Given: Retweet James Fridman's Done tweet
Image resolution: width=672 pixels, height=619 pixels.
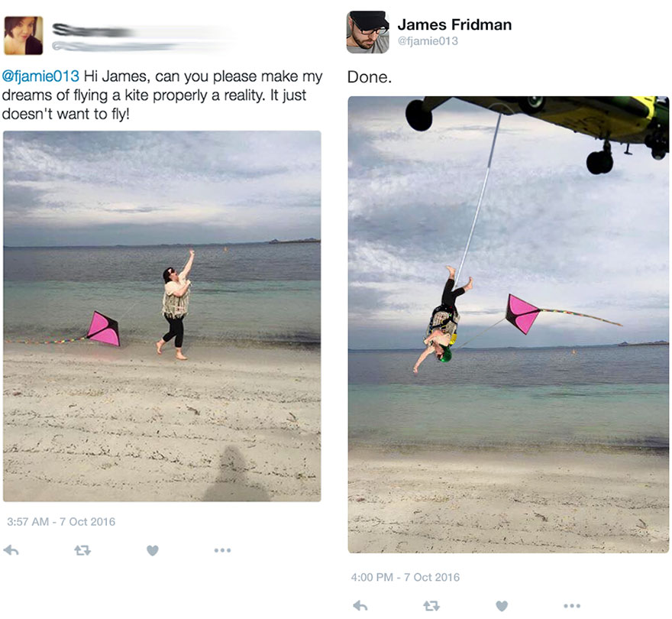Looking at the screenshot, I should 431,606.
